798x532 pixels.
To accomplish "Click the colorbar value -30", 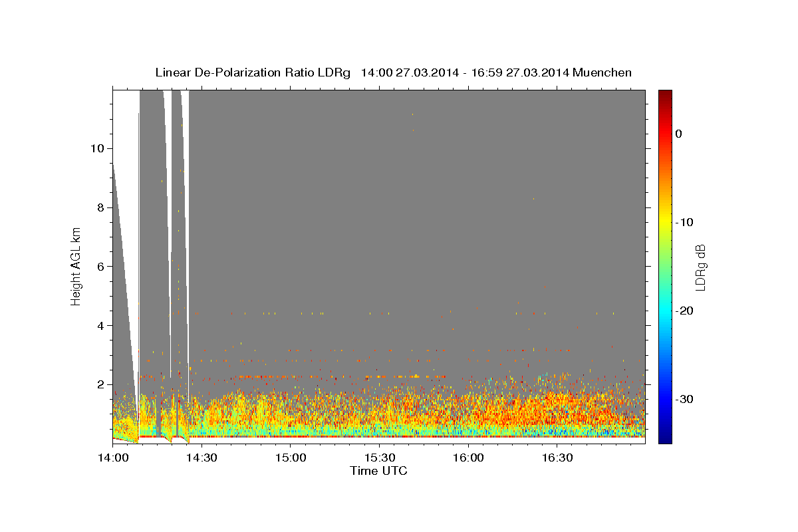I will [x=685, y=399].
